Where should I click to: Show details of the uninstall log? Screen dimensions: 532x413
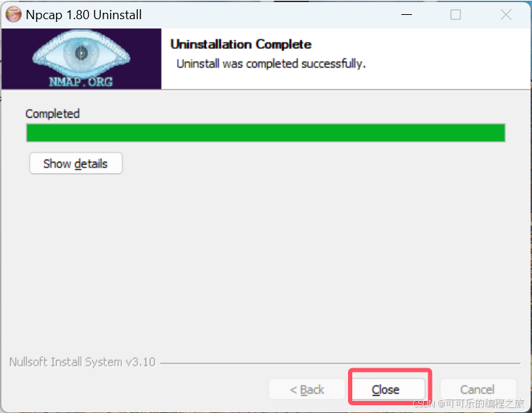76,163
